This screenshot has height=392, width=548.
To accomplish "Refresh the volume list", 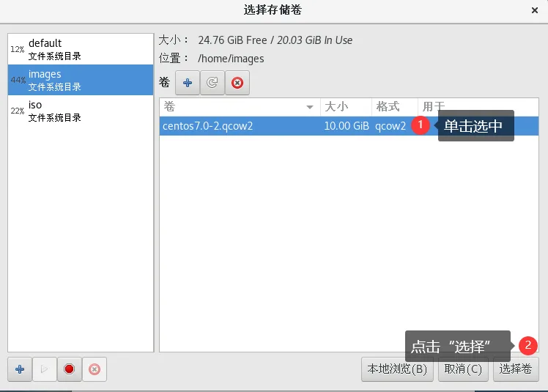I will [x=212, y=83].
